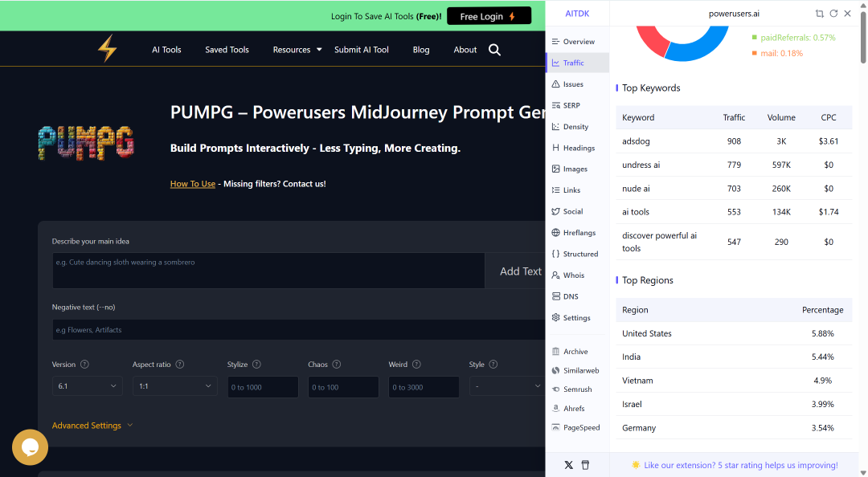868x477 pixels.
Task: Open Whois in AITDK sidebar
Action: 577,275
